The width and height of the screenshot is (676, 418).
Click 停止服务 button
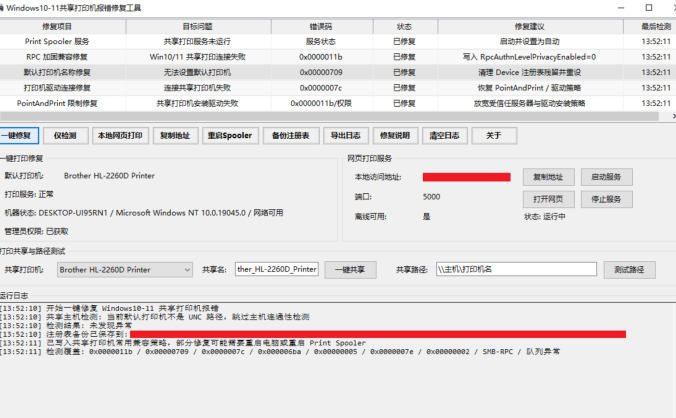(607, 199)
